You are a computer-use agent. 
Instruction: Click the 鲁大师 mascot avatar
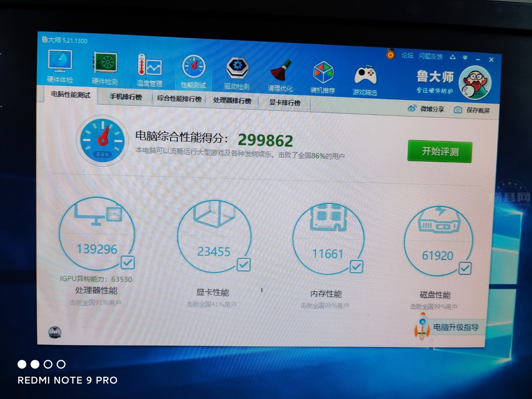pos(475,83)
